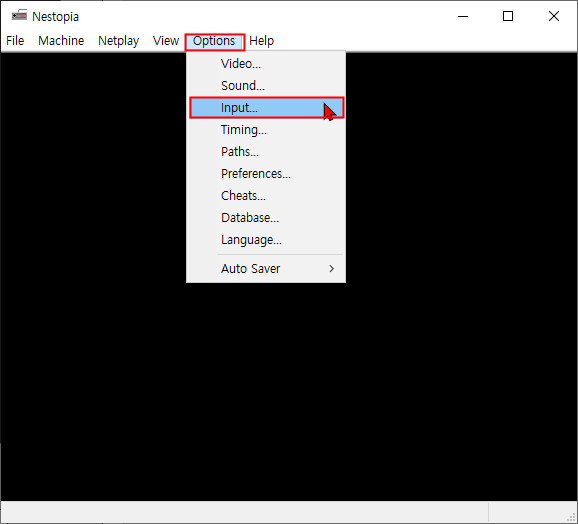Open the Machine menu
The width and height of the screenshot is (578, 524).
point(61,41)
